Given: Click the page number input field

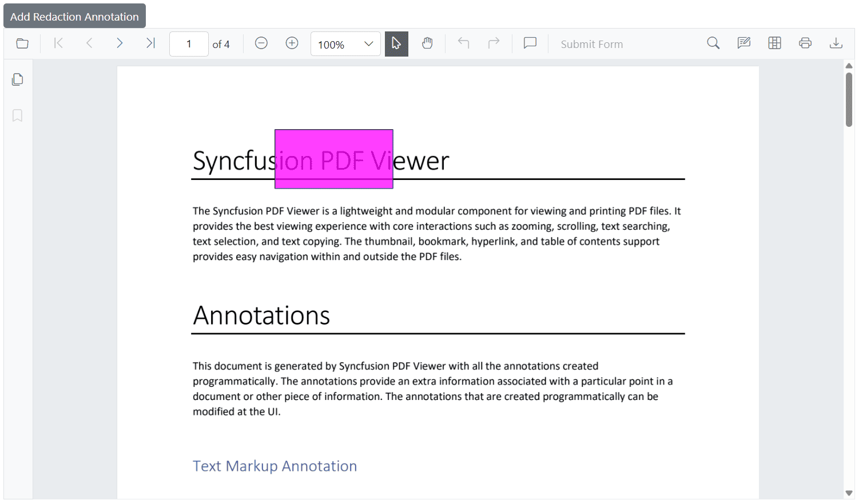Looking at the screenshot, I should click(x=189, y=43).
